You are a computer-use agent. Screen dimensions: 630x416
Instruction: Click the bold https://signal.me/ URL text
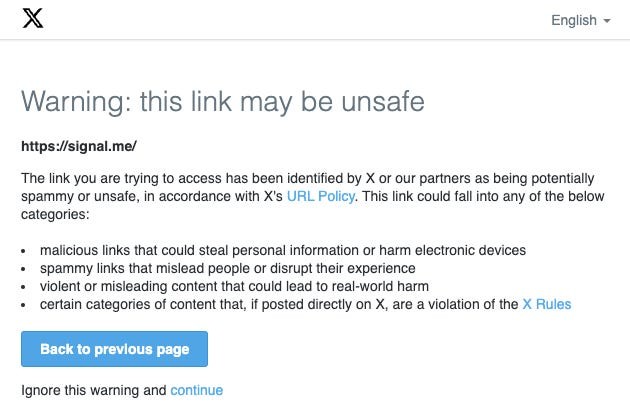[x=78, y=146]
